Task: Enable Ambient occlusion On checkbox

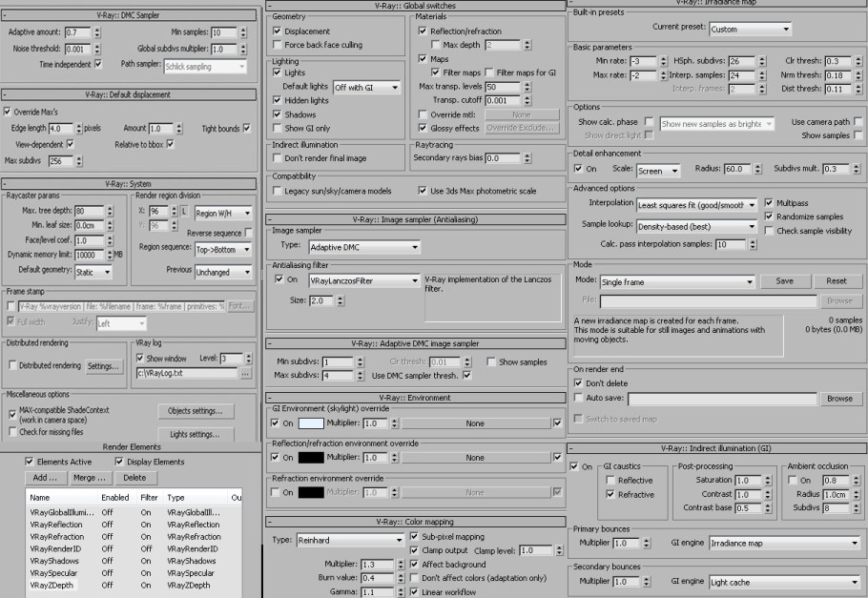Action: tap(793, 480)
